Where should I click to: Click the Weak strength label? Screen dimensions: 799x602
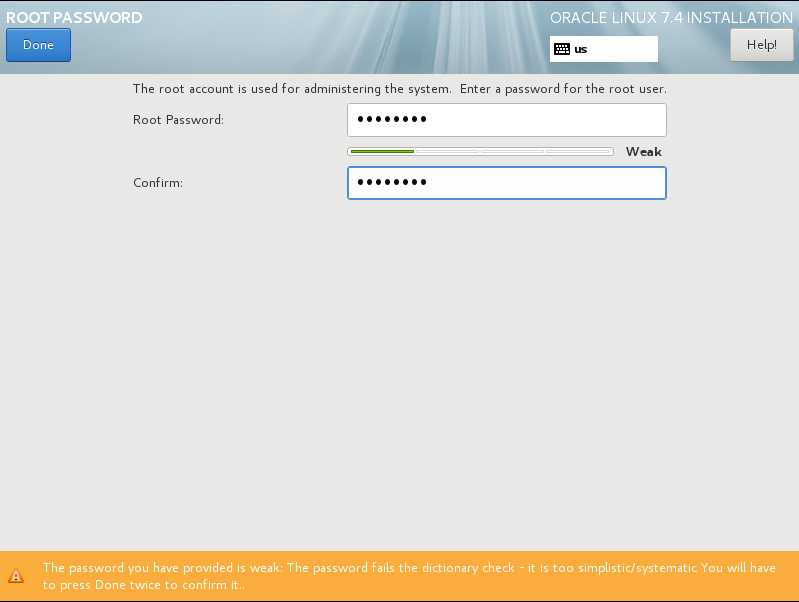(x=644, y=151)
